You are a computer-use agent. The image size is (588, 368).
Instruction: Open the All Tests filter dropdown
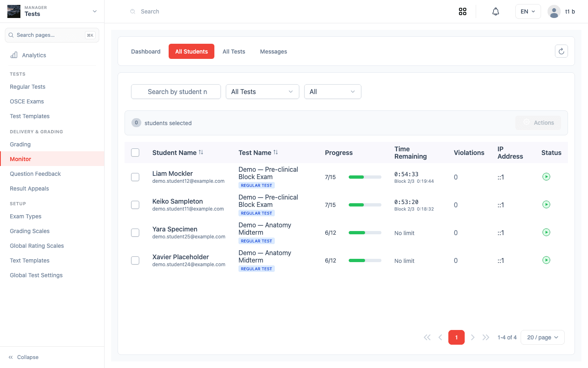[x=263, y=92]
